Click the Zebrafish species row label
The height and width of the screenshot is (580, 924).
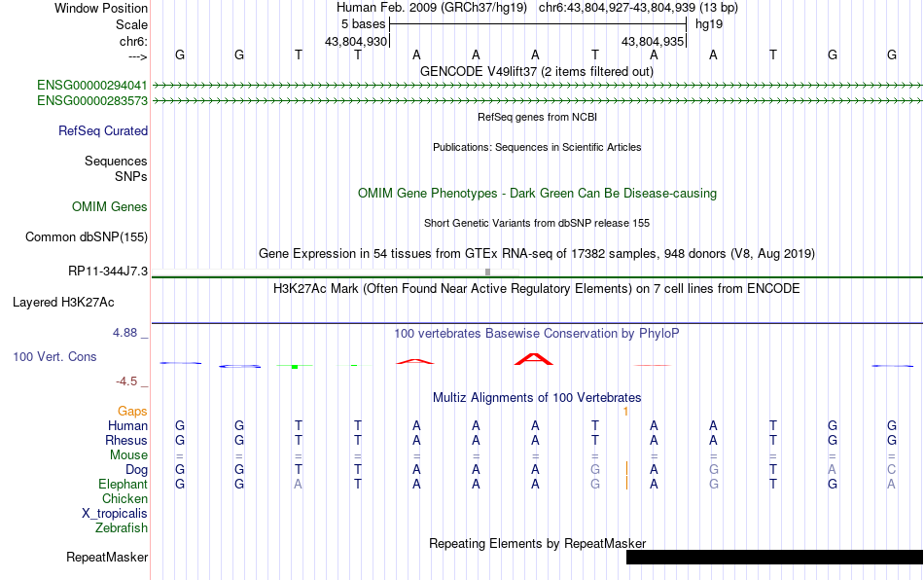[x=122, y=528]
